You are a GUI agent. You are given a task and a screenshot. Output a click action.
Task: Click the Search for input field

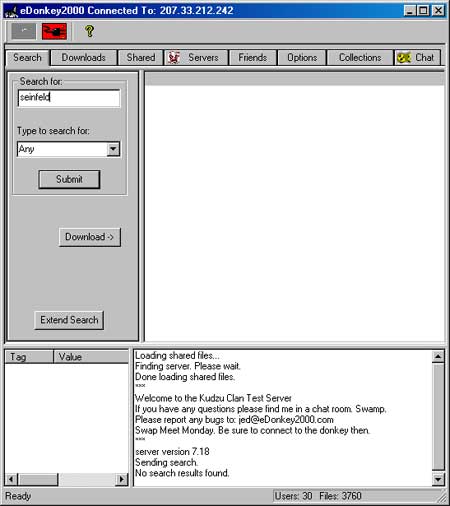coord(69,98)
